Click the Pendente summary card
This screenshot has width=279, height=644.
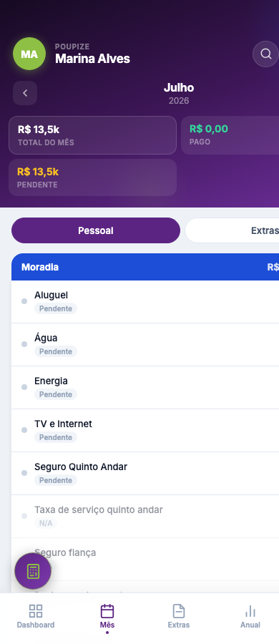pyautogui.click(x=92, y=177)
